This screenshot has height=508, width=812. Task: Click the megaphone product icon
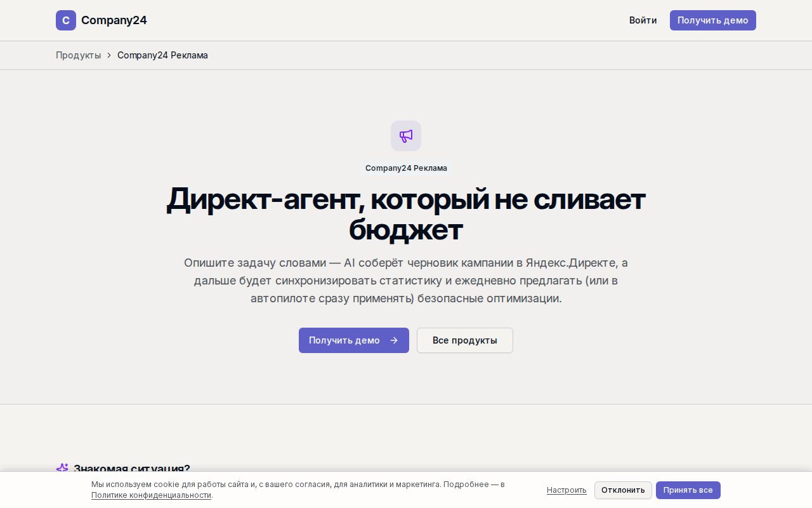[x=406, y=136]
